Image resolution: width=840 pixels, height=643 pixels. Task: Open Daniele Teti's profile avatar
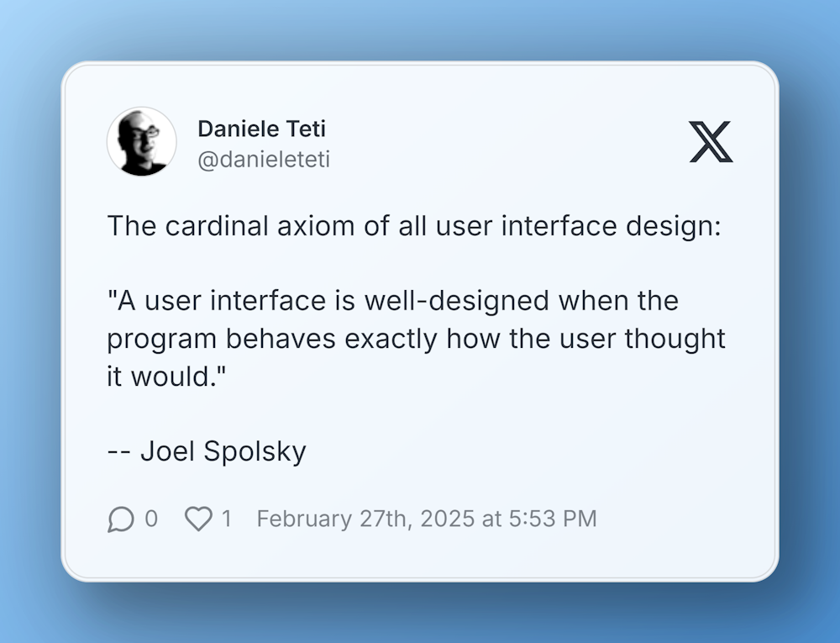point(141,141)
